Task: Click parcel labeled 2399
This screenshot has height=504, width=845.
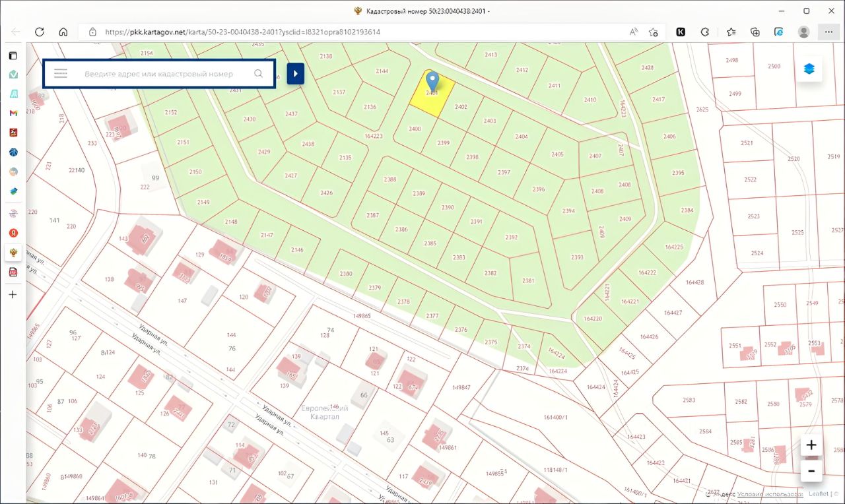Action: tap(444, 142)
